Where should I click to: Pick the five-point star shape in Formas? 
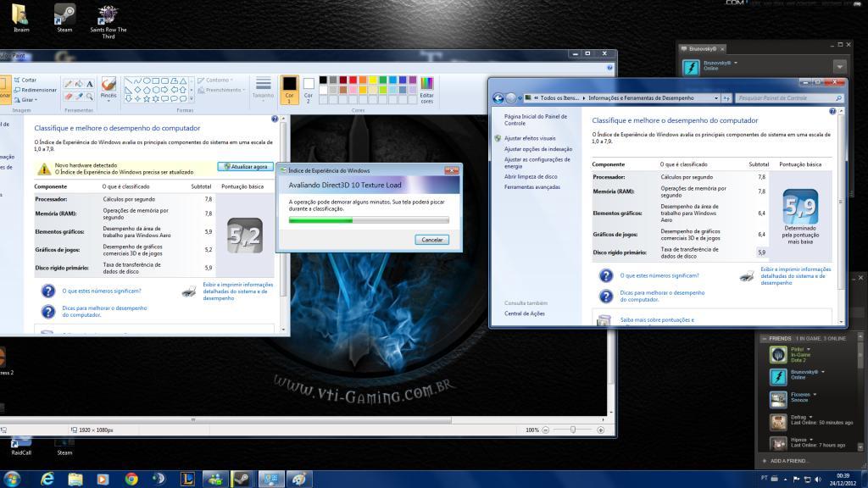pyautogui.click(x=147, y=98)
